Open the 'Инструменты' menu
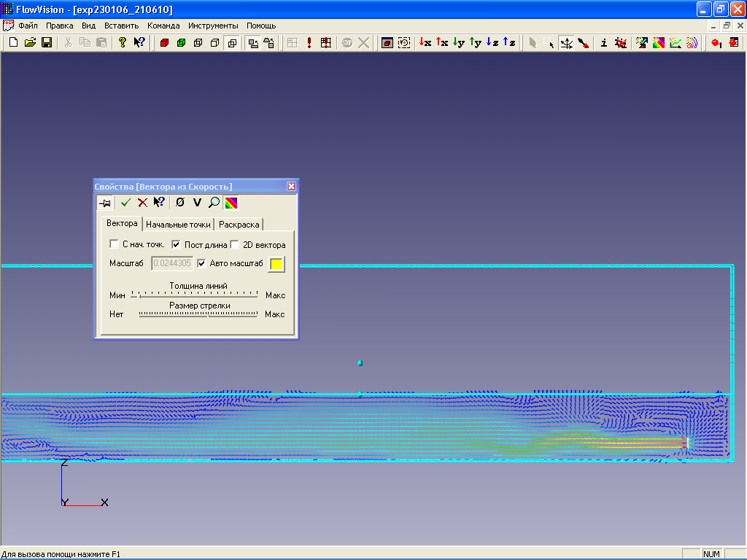Image resolution: width=747 pixels, height=560 pixels. coord(213,26)
